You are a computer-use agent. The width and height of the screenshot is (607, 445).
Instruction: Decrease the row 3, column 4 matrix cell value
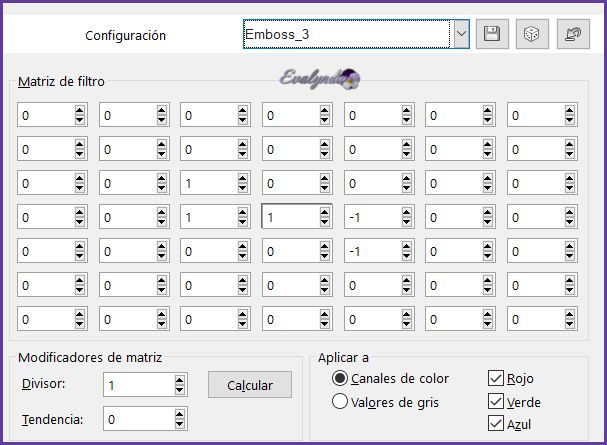[x=324, y=188]
